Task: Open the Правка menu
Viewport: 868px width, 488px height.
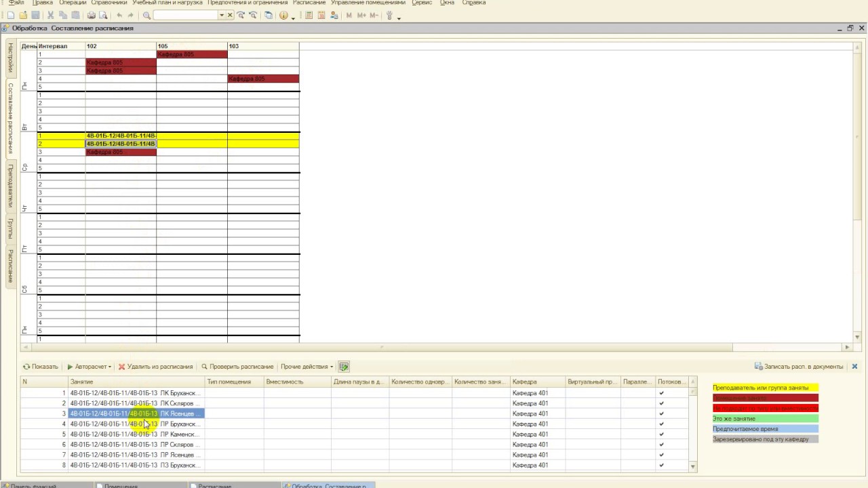Action: [42, 3]
